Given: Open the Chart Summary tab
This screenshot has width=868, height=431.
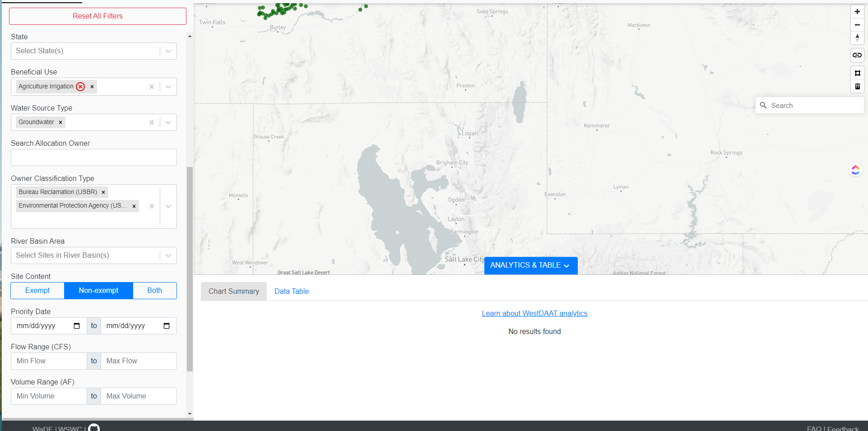Looking at the screenshot, I should tap(233, 291).
